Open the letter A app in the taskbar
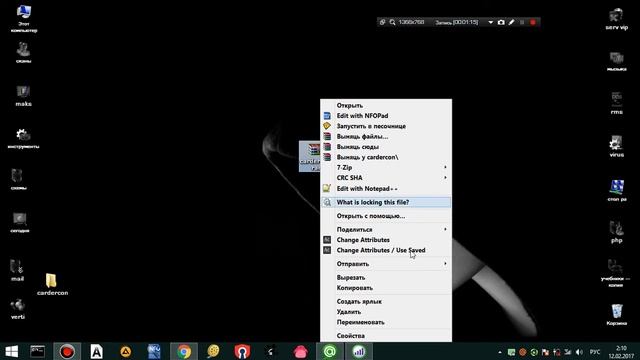 coord(96,351)
